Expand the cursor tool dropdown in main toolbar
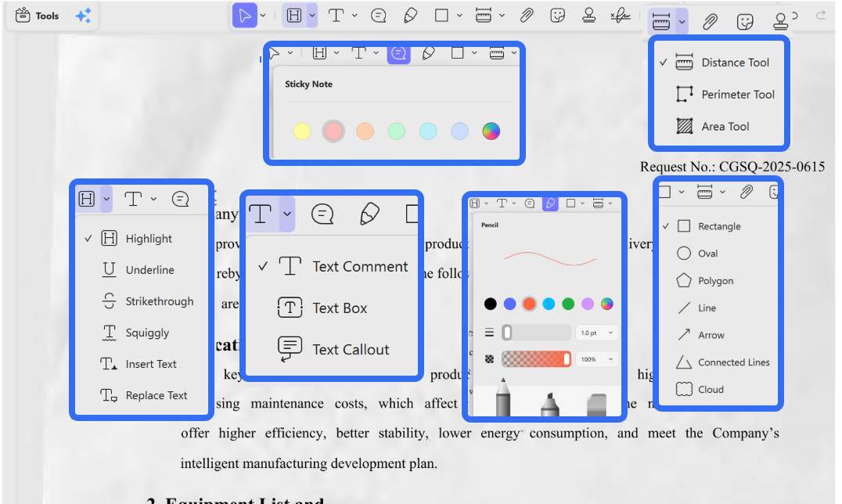 click(x=263, y=16)
